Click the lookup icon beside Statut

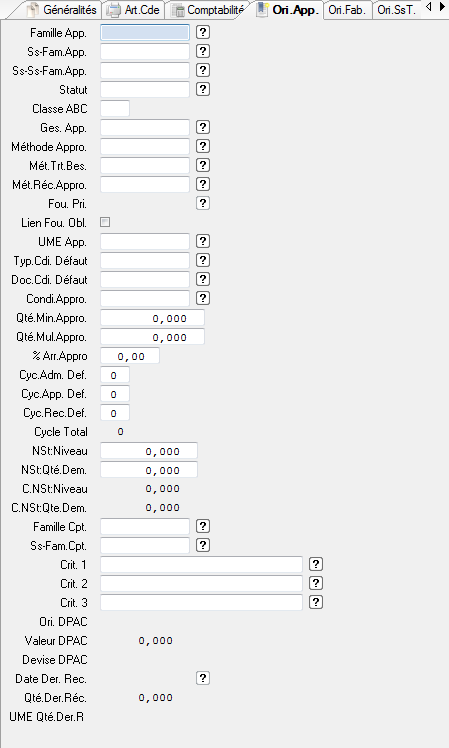coord(203,89)
